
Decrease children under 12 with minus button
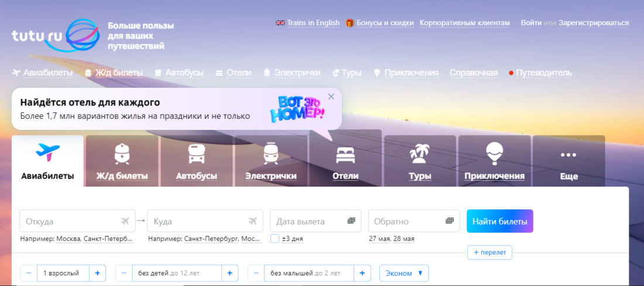click(x=124, y=273)
